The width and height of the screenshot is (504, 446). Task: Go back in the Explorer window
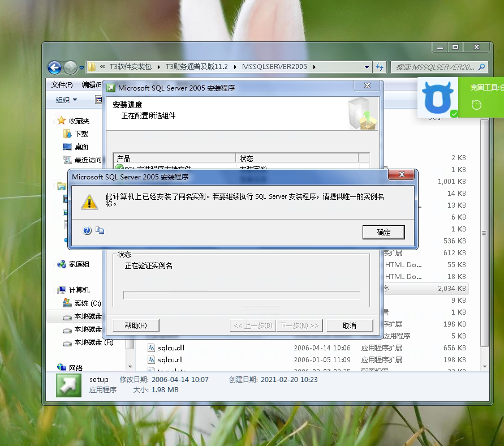[55, 67]
